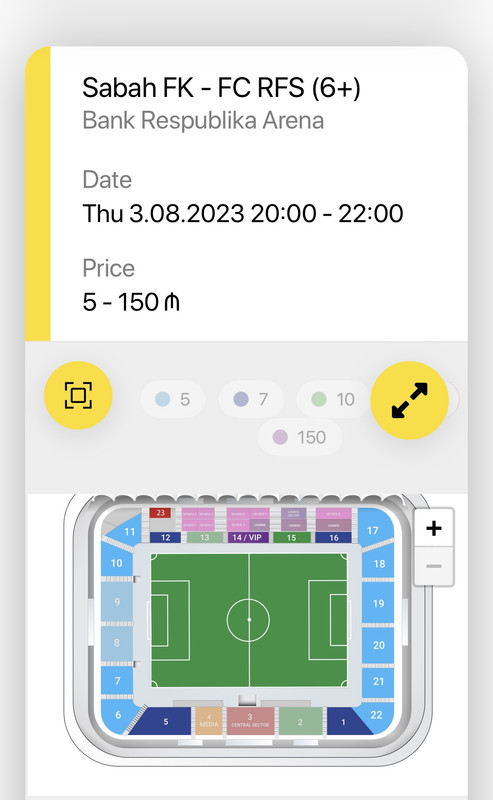This screenshot has width=493, height=800.
Task: Tap the yellow expand fullscreen arrows button
Action: coord(409,401)
